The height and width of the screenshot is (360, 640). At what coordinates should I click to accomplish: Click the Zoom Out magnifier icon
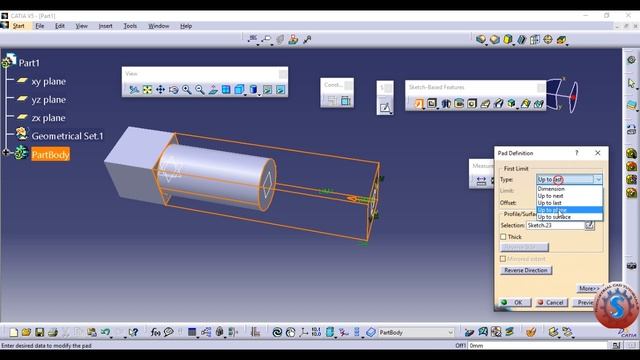tap(200, 89)
